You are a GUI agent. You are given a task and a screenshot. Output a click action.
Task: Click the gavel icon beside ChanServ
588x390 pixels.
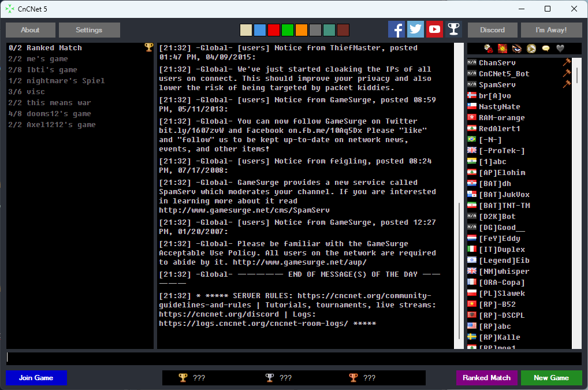point(567,62)
